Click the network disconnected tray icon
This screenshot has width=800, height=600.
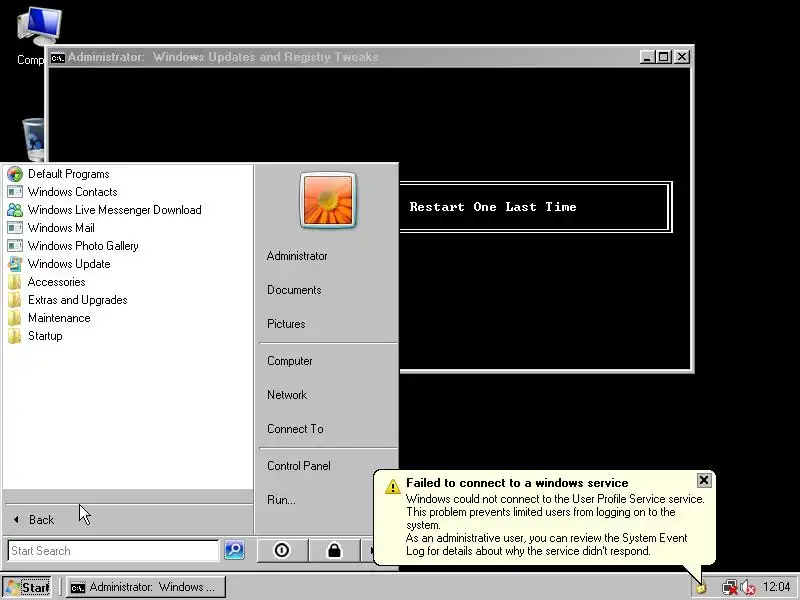coord(730,588)
